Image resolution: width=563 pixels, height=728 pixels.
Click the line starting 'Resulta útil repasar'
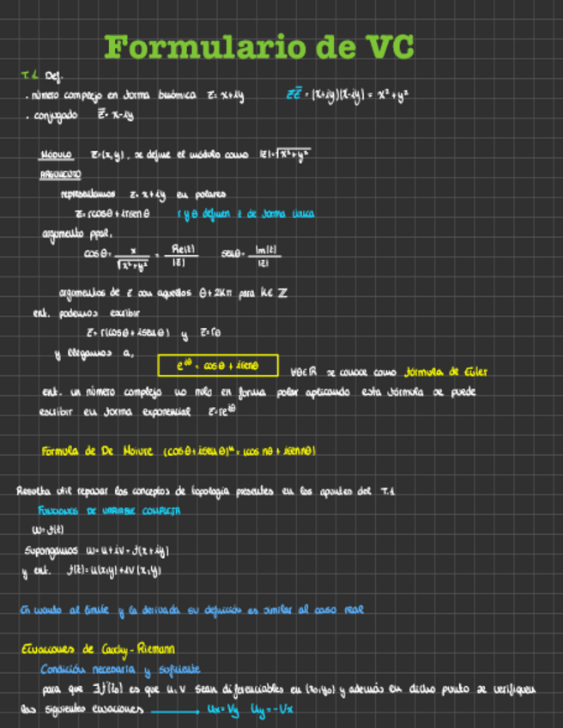click(206, 491)
